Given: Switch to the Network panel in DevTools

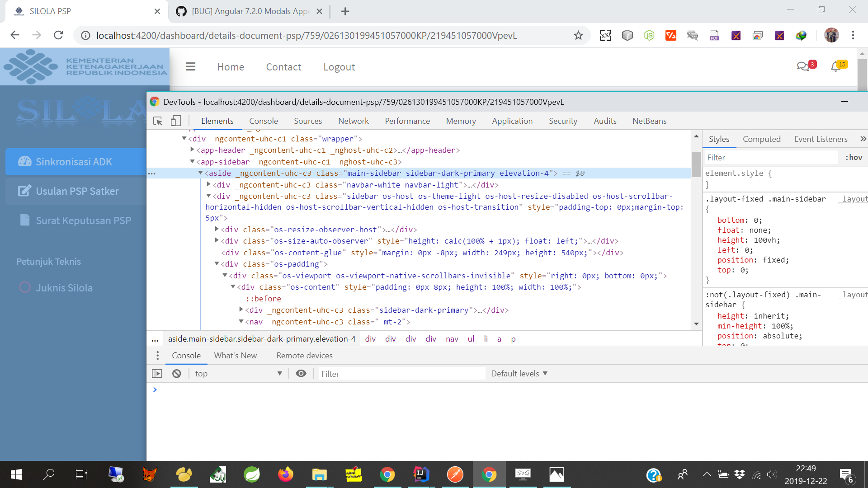Looking at the screenshot, I should (353, 121).
